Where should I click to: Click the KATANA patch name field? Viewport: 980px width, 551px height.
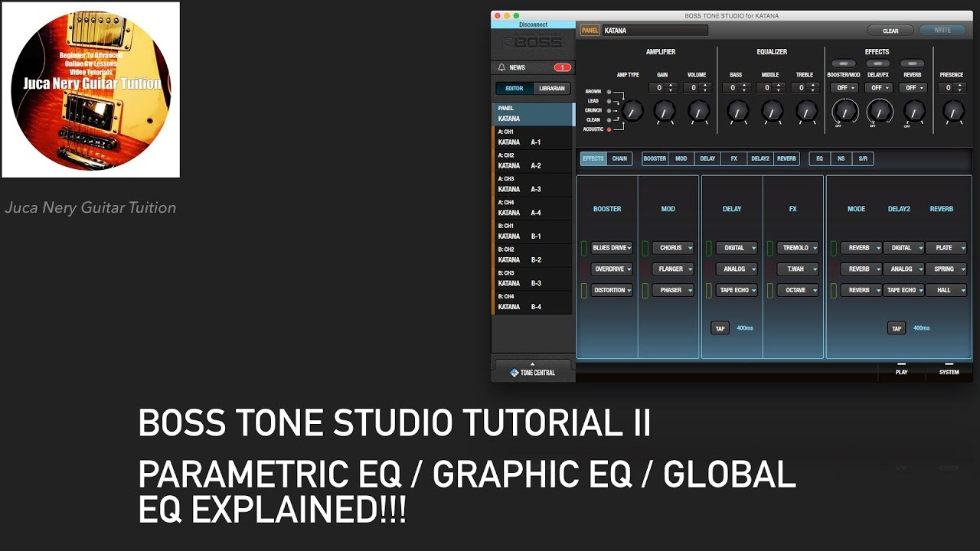[x=655, y=31]
